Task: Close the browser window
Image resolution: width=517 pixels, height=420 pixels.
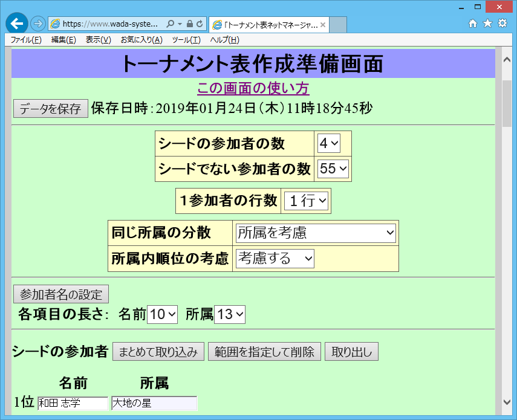Action: 499,7
